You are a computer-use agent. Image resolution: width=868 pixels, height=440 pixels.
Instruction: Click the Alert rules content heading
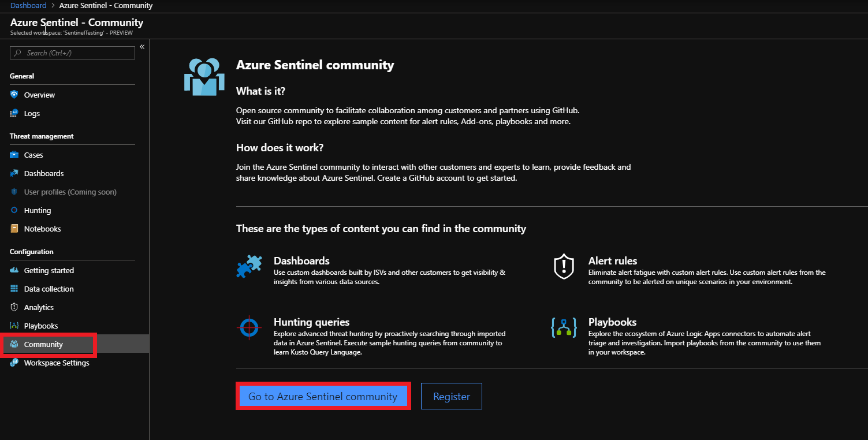[613, 261]
